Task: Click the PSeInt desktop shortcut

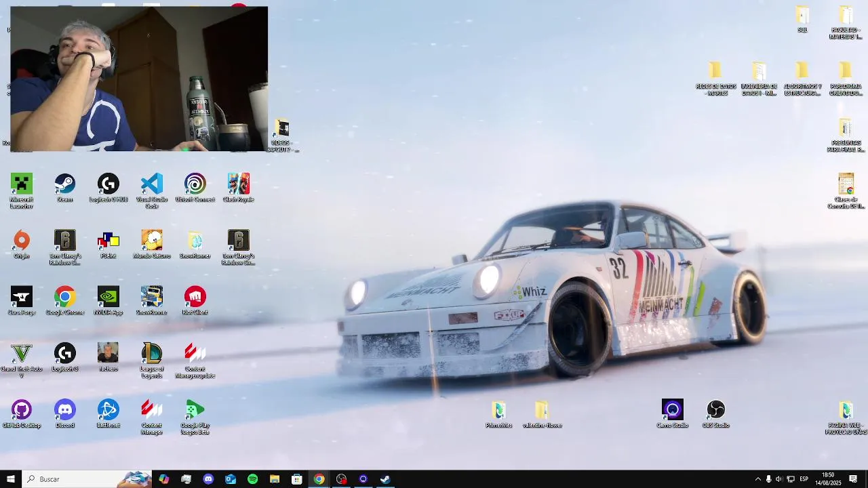Action: coord(108,244)
